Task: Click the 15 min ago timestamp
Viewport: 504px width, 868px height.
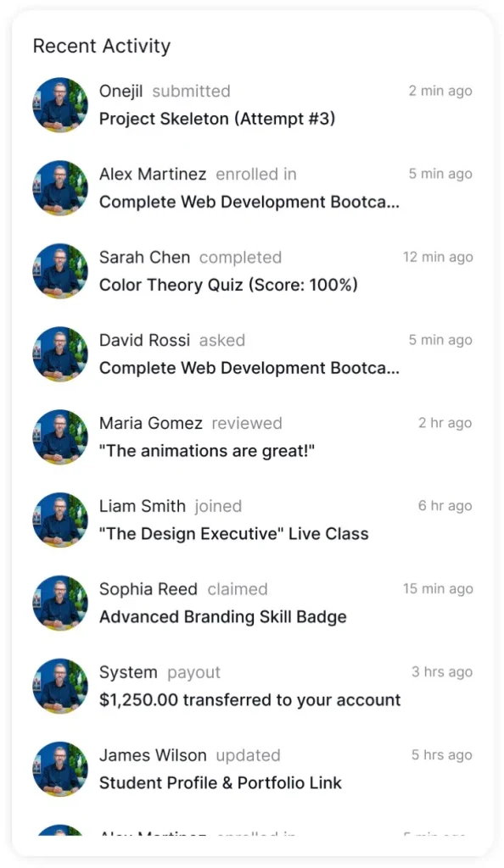Action: [438, 590]
